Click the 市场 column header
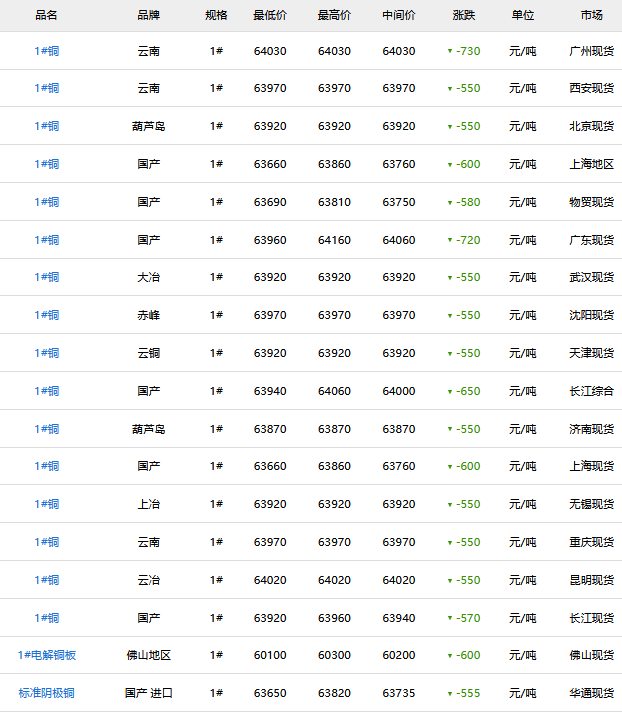The width and height of the screenshot is (622, 717). click(x=591, y=16)
